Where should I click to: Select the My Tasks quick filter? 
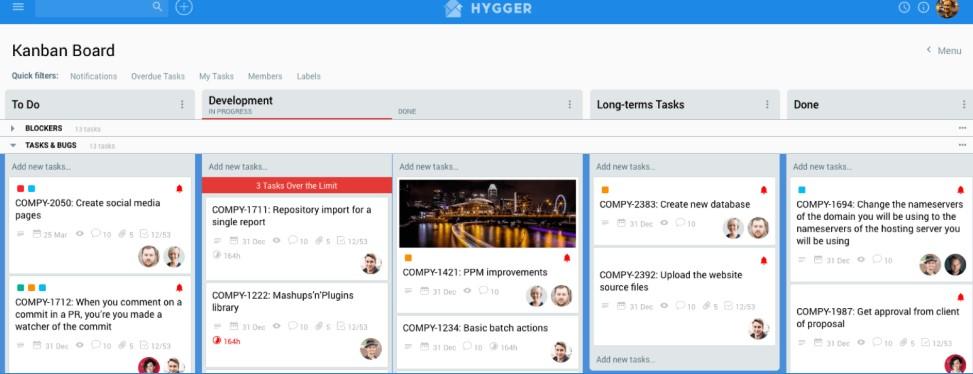(x=216, y=76)
